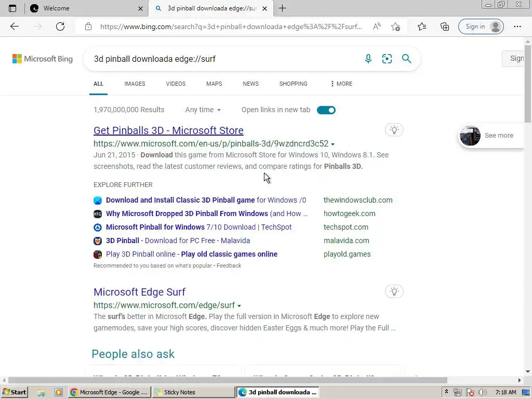View site information lock icon
Viewport: 532px width, 399px height.
point(88,26)
